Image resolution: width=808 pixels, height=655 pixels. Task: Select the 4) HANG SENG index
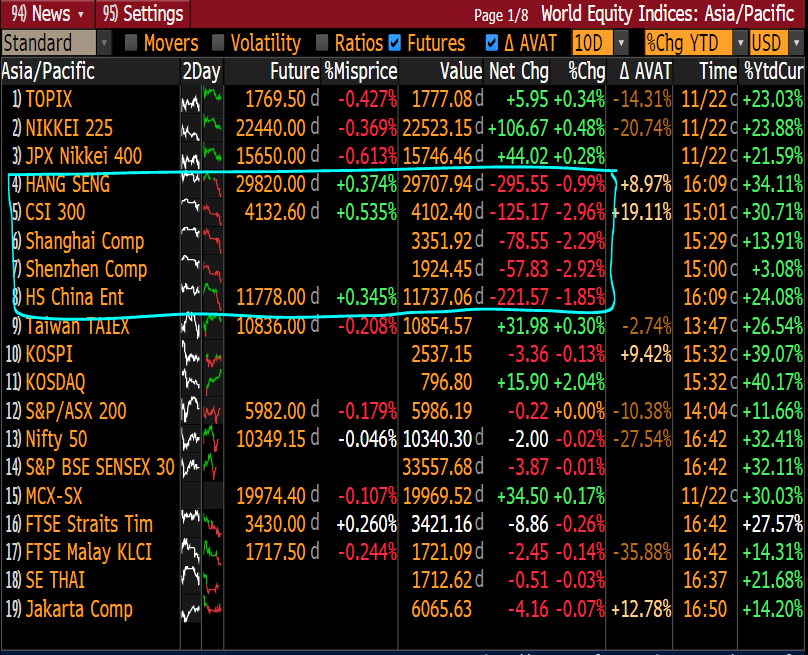[x=61, y=184]
